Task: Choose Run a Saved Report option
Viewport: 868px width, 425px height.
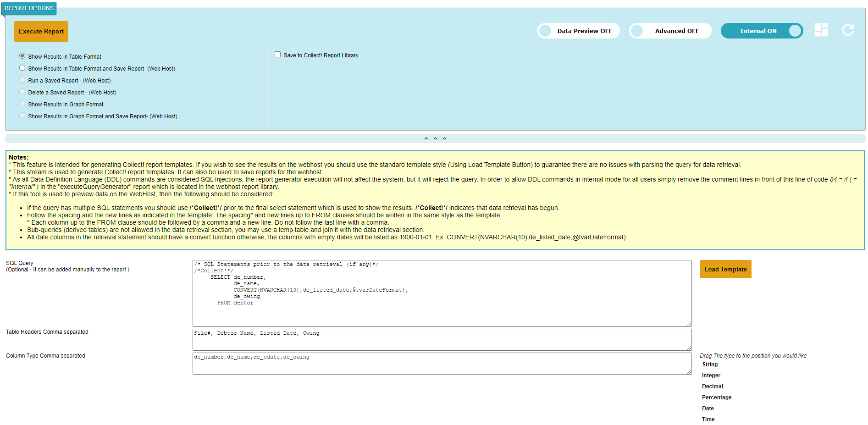Action: [x=22, y=80]
